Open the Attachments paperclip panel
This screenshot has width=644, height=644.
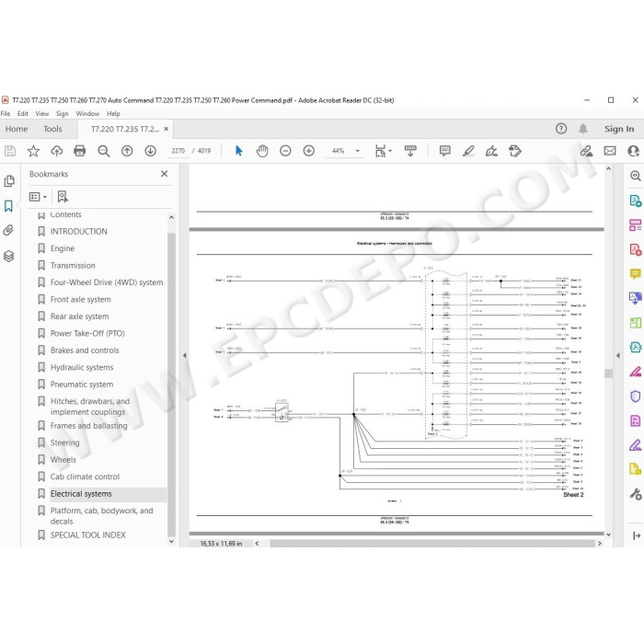(8, 230)
